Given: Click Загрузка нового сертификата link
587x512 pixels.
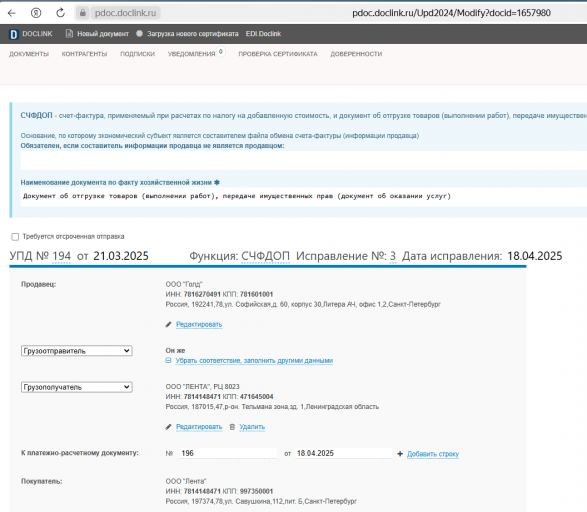Looking at the screenshot, I should 192,34.
